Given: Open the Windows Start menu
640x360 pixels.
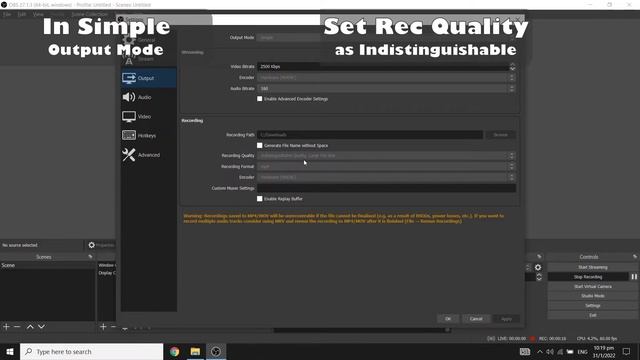Looking at the screenshot, I should (10, 351).
